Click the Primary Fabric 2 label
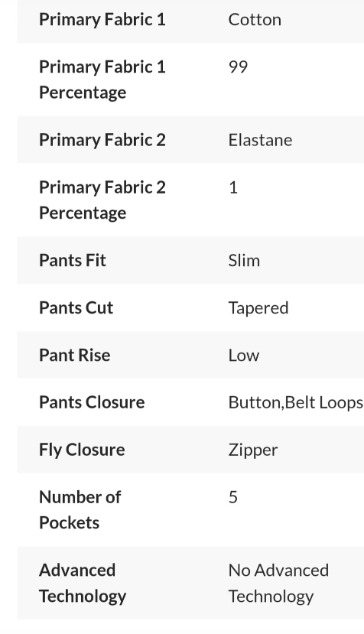 coord(102,140)
